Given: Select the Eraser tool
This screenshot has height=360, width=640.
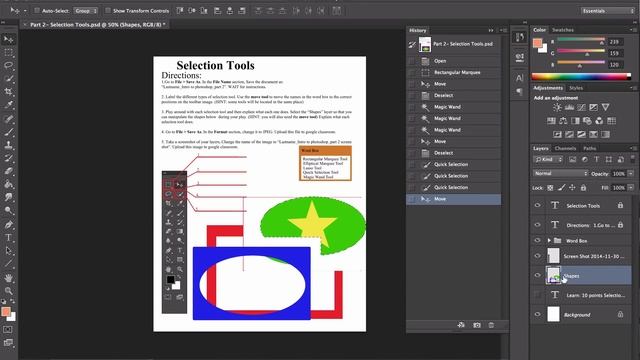Looking at the screenshot, I should 8,171.
